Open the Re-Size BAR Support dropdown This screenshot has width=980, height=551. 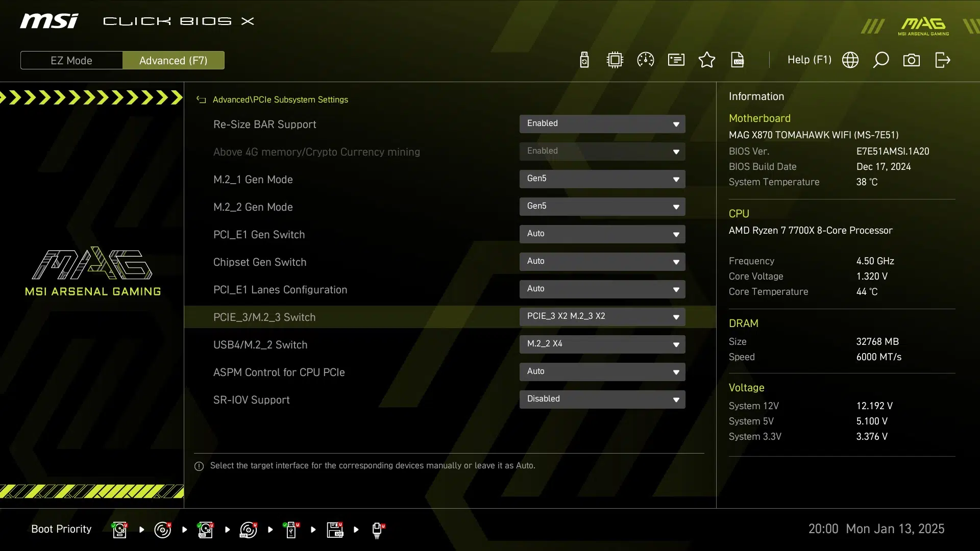pyautogui.click(x=602, y=124)
